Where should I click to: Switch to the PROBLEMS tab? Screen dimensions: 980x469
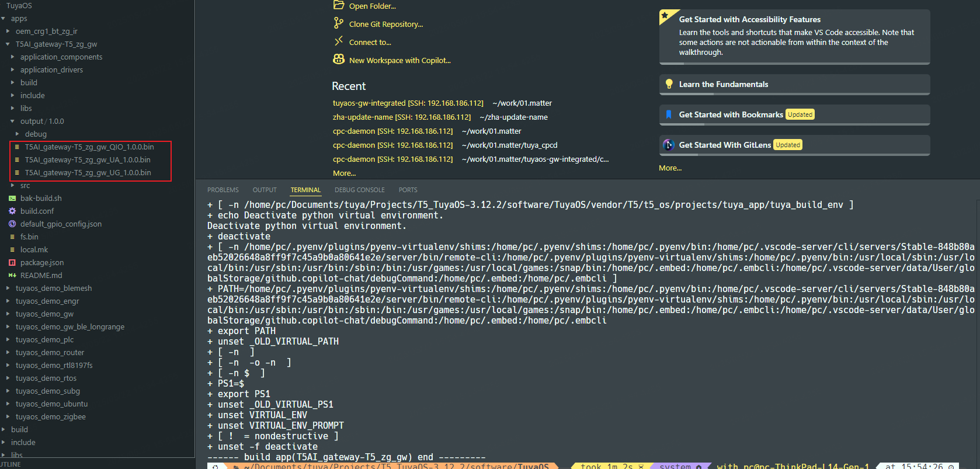click(x=223, y=190)
